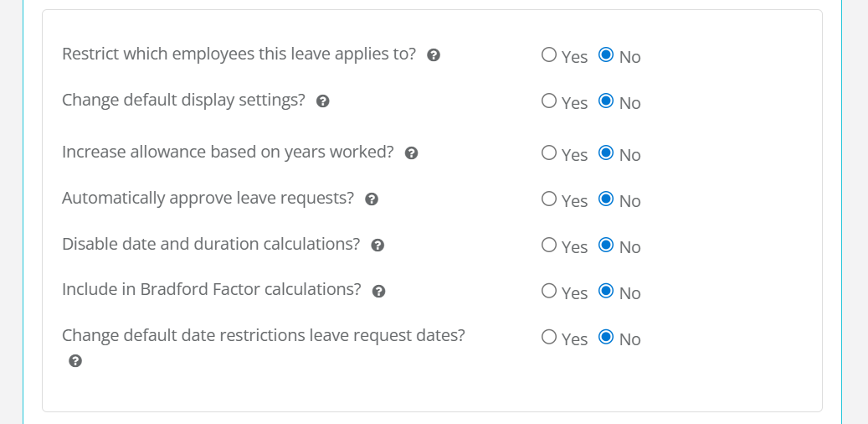Open Bradford Factor calculations help icon
Screen dimensions: 868x424
(378, 291)
